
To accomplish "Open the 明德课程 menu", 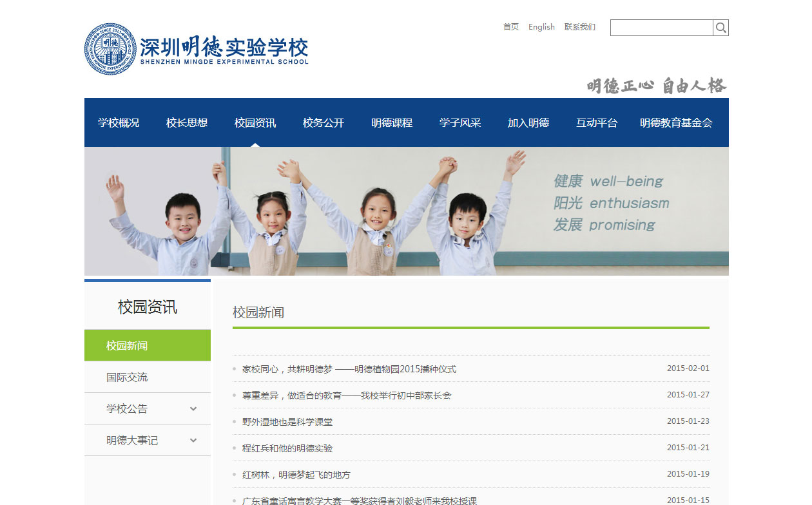I will pyautogui.click(x=392, y=122).
